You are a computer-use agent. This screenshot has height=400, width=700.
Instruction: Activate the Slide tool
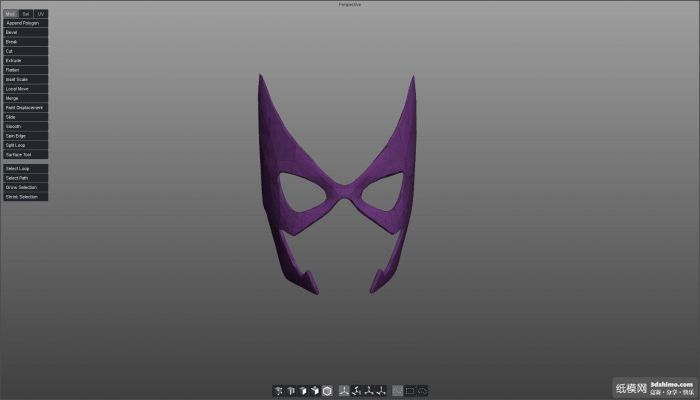click(x=25, y=117)
